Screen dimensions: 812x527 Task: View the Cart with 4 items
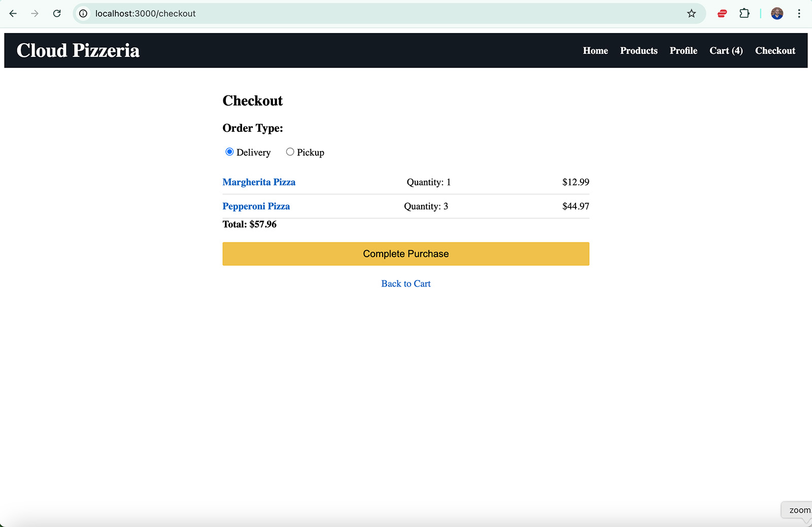pyautogui.click(x=726, y=50)
